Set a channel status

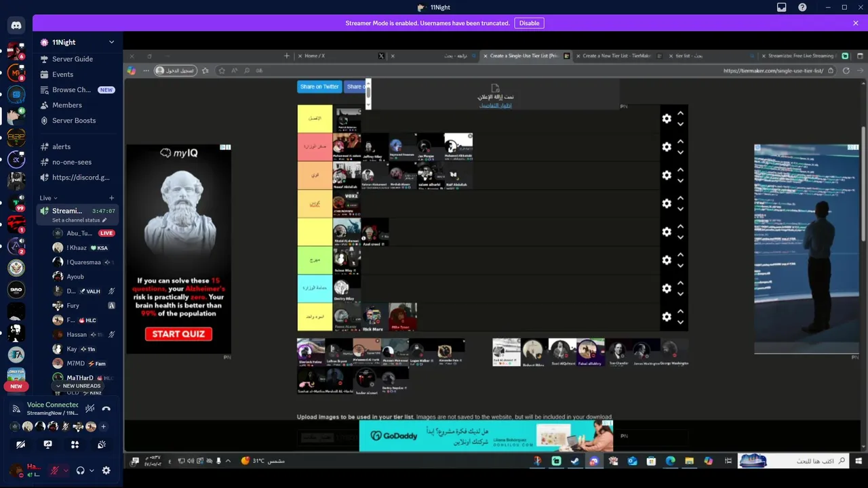[x=78, y=220]
